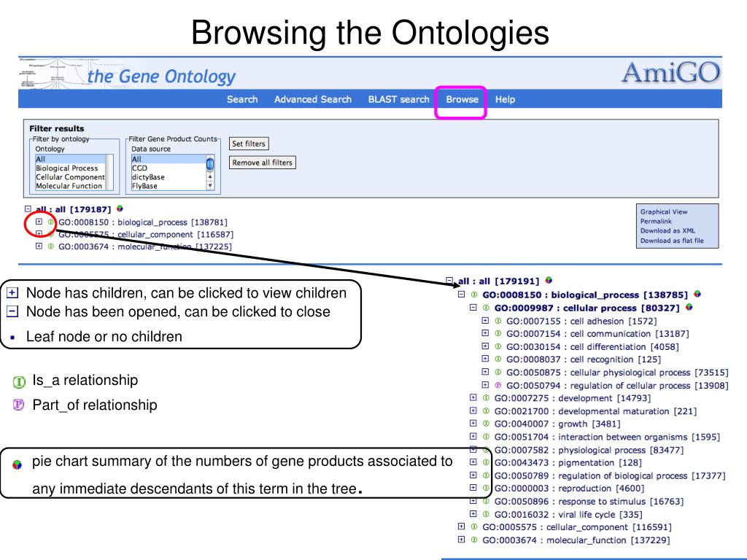The height and width of the screenshot is (560, 747).
Task: Click Download as XML link
Action: point(667,230)
